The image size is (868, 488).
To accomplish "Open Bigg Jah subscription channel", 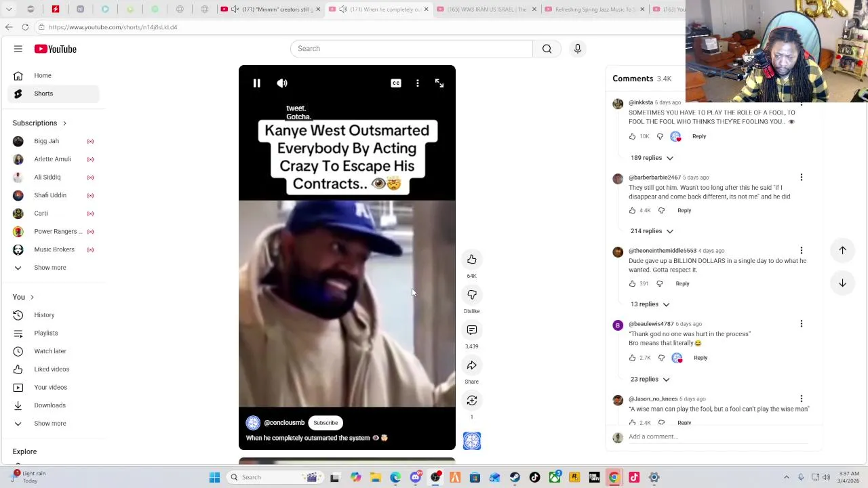I will [53, 141].
